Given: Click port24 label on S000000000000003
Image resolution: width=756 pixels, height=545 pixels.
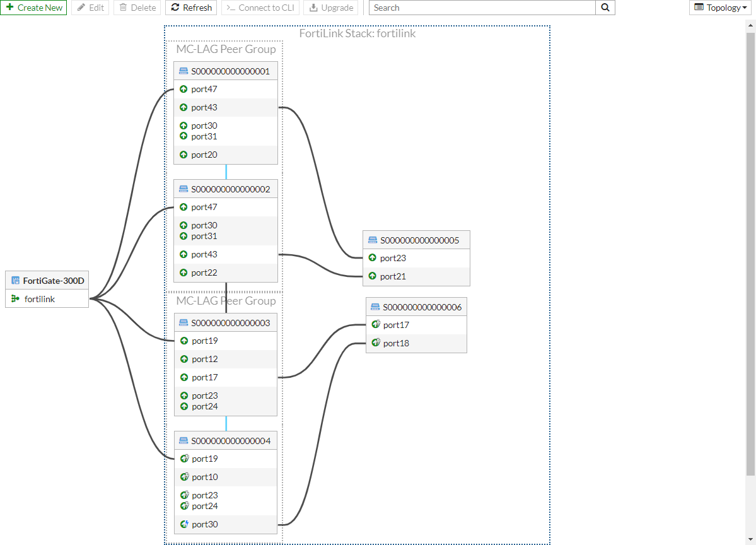Looking at the screenshot, I should [205, 407].
